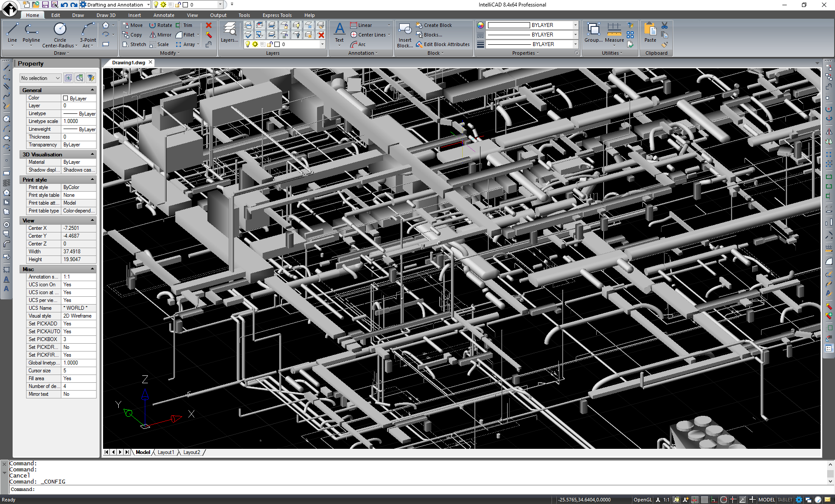
Task: Toggle polar tracking in the status bar
Action: tap(723, 500)
